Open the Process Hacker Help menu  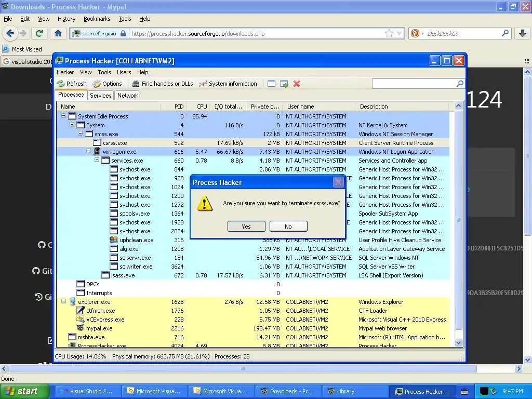[x=142, y=72]
